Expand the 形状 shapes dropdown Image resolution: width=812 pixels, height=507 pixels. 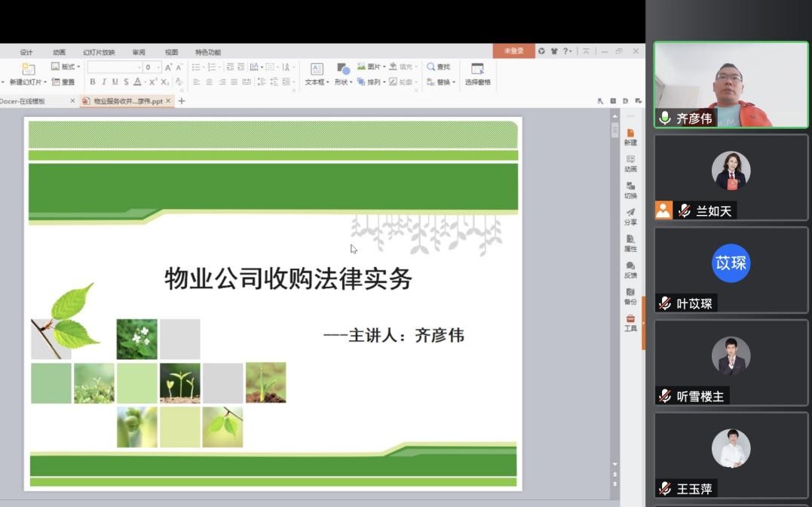pyautogui.click(x=343, y=74)
